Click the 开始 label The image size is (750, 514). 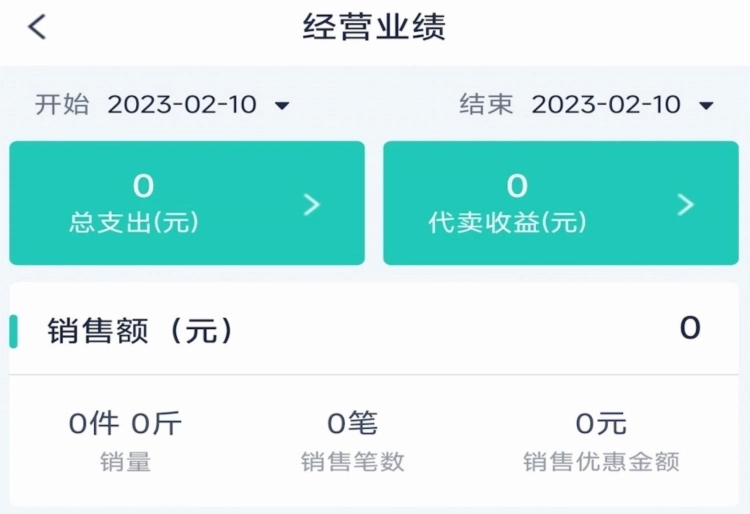[x=62, y=104]
